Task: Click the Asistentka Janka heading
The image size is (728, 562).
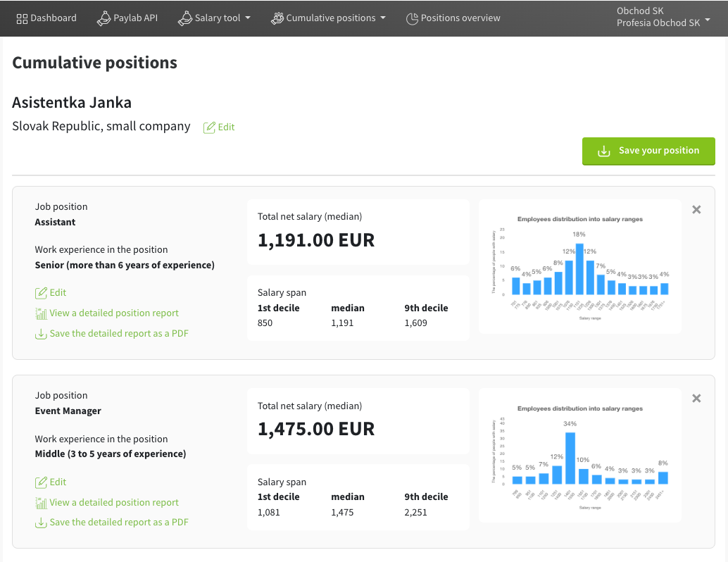Action: tap(72, 103)
